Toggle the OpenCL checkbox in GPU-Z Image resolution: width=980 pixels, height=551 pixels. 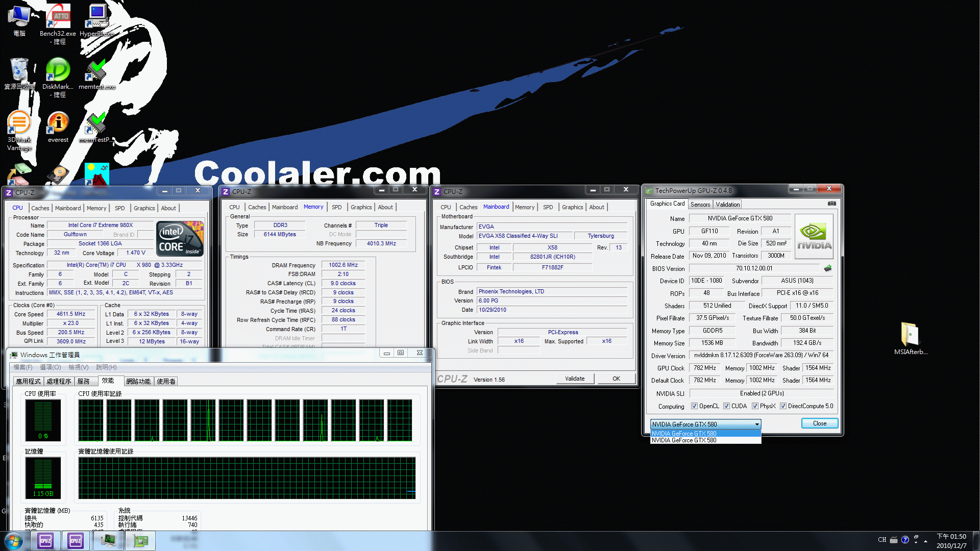pos(694,406)
